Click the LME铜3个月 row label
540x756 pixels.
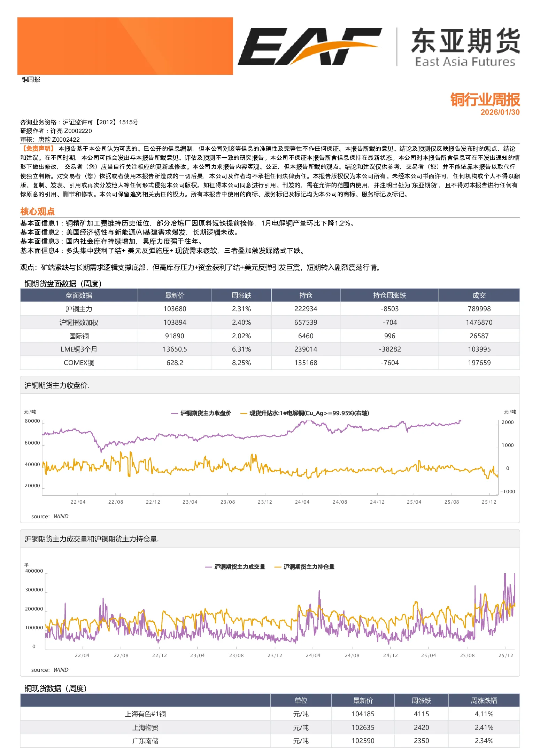79,349
